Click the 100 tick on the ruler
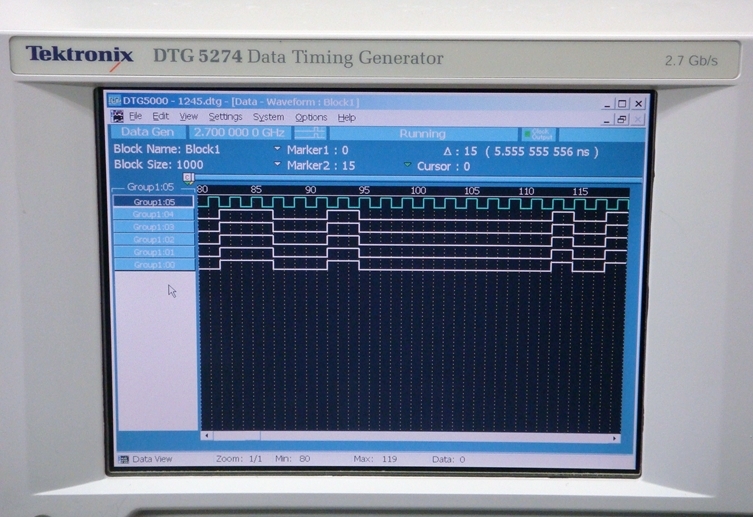The width and height of the screenshot is (753, 517). coord(418,191)
